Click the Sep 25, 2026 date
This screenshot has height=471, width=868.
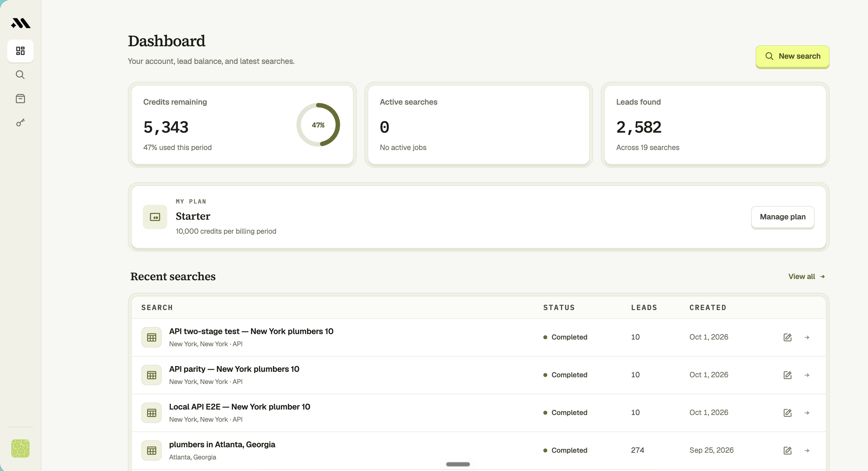click(711, 450)
